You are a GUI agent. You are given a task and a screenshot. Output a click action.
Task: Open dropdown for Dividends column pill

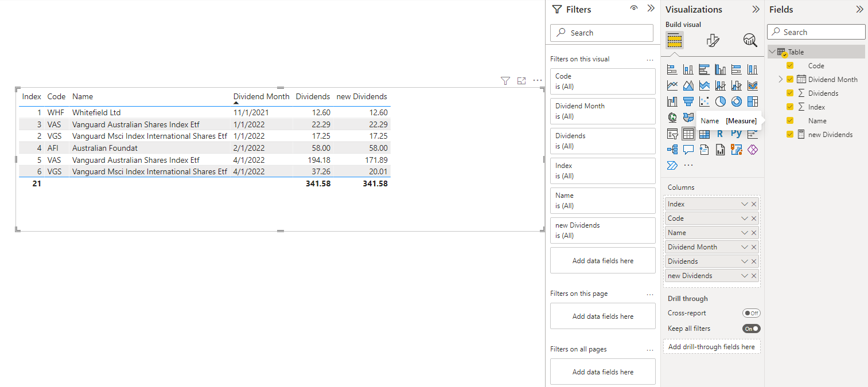[745, 261]
